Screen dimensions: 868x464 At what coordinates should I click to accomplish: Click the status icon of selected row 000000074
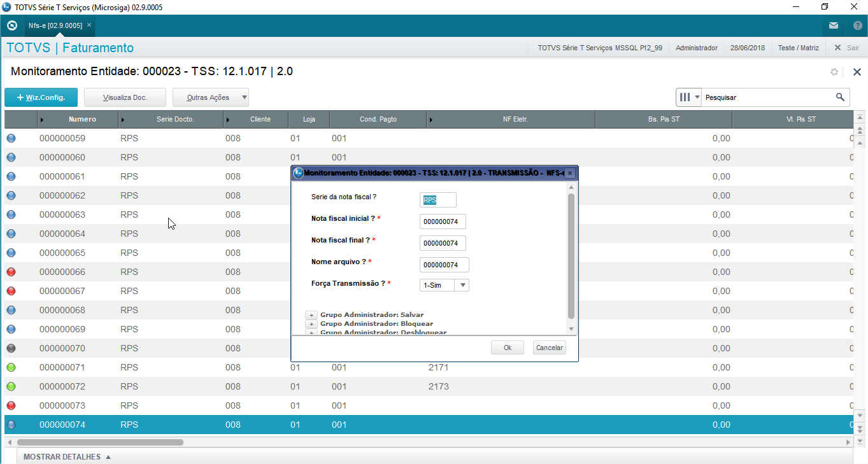pos(11,425)
